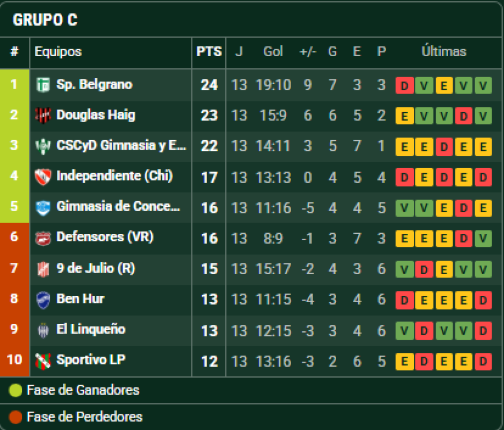Click the Equipos column header
This screenshot has height=430, width=504.
(x=58, y=52)
